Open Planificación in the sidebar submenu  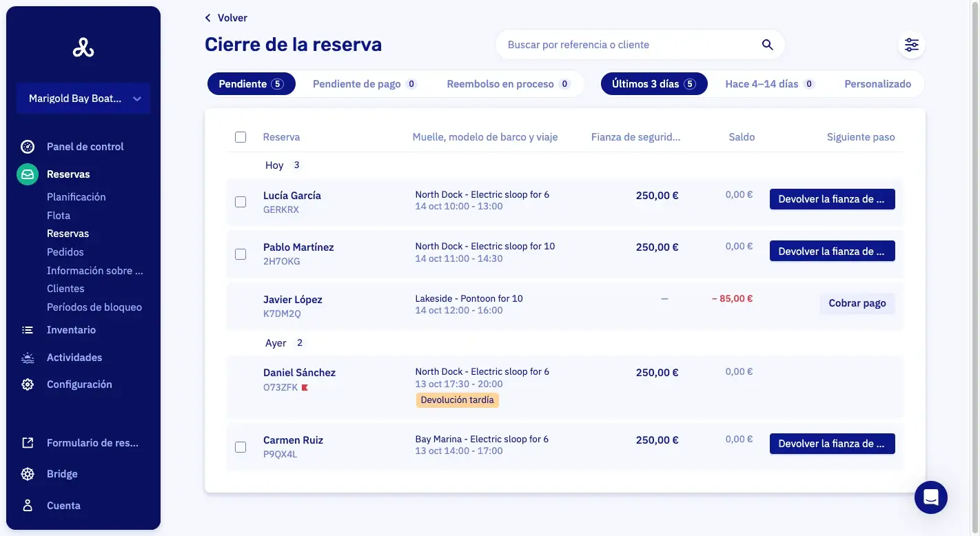click(x=76, y=197)
